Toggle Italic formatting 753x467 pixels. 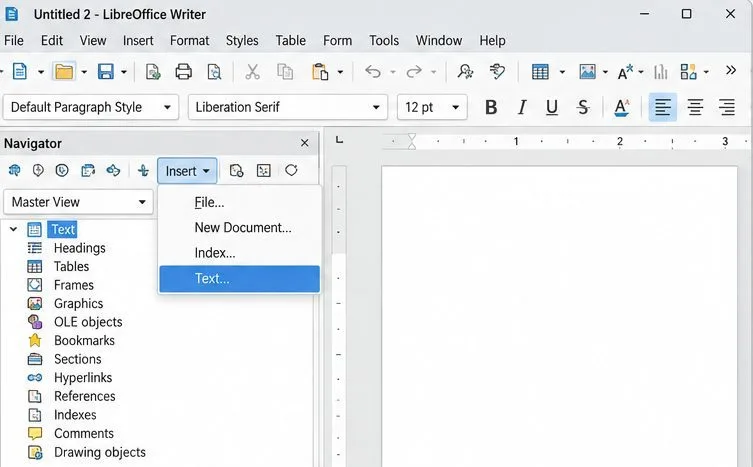522,107
